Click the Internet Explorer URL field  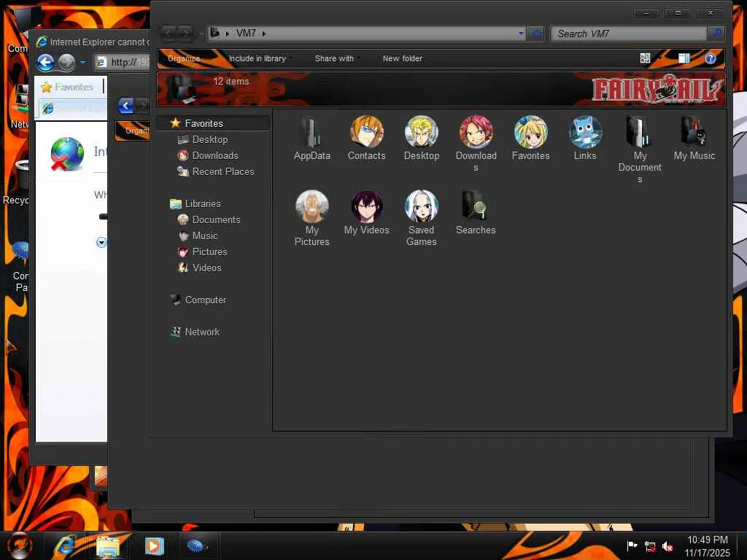[123, 62]
